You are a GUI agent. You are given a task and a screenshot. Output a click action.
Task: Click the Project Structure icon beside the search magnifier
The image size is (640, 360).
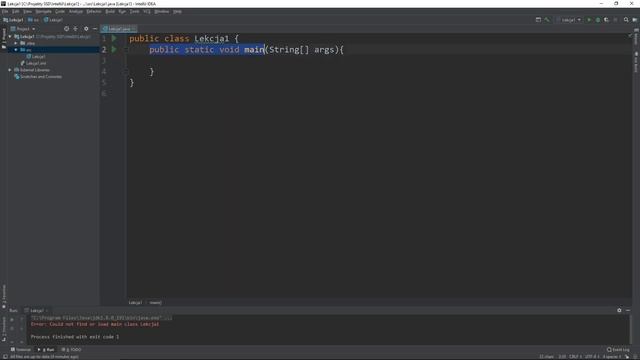point(635,20)
